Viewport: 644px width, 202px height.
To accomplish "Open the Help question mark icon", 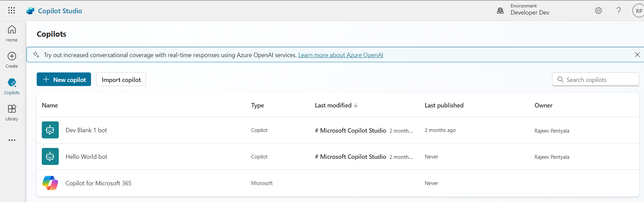I will [619, 11].
